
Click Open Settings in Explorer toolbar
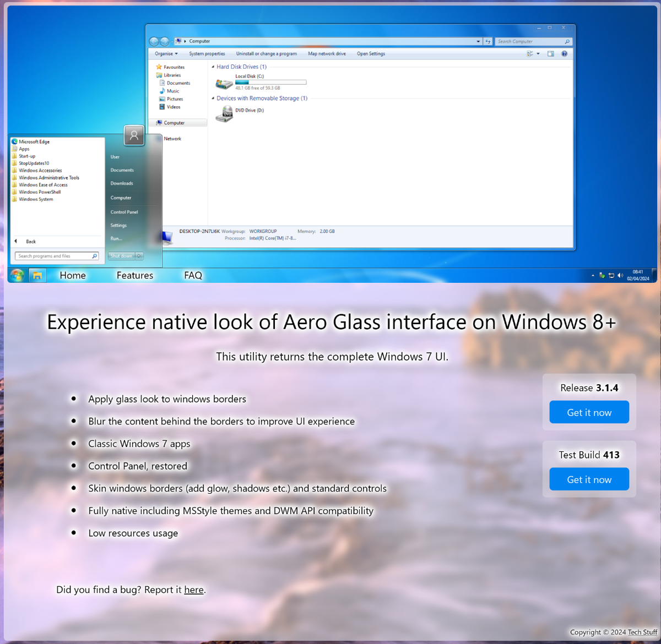(371, 53)
